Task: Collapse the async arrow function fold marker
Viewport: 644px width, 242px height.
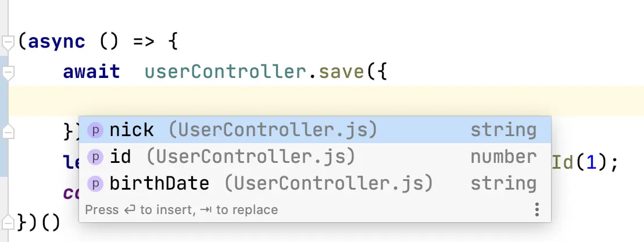Action: click(x=8, y=42)
